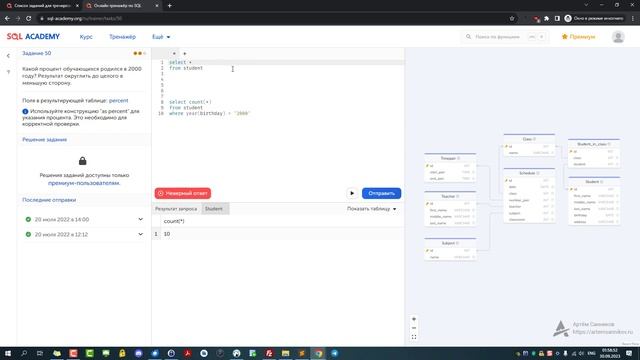Click the result cell value 10
The image size is (640, 360).
click(167, 234)
